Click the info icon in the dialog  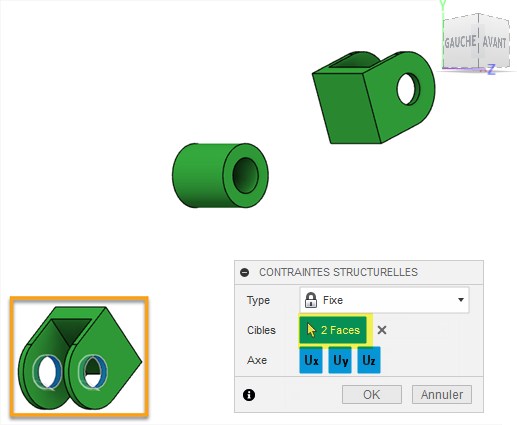tap(249, 395)
